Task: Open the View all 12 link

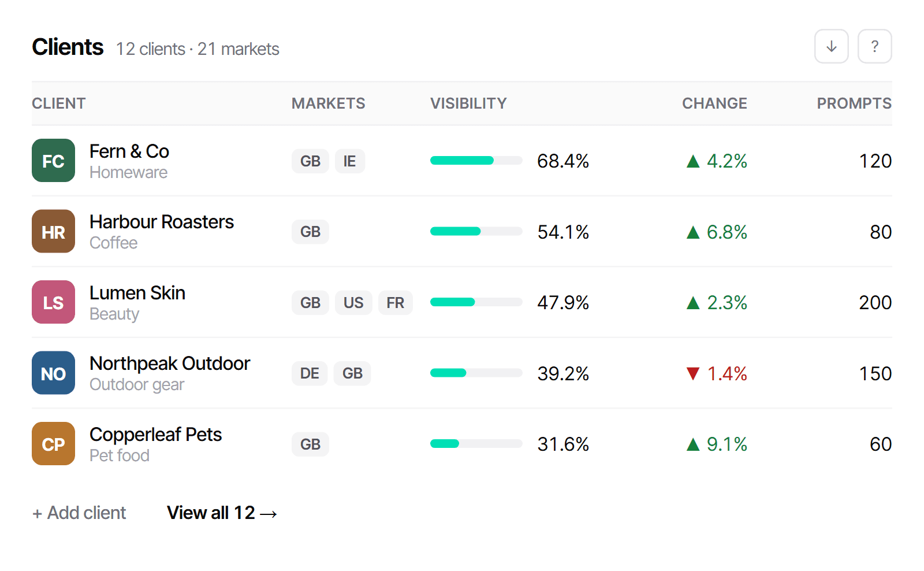Action: coord(222,513)
